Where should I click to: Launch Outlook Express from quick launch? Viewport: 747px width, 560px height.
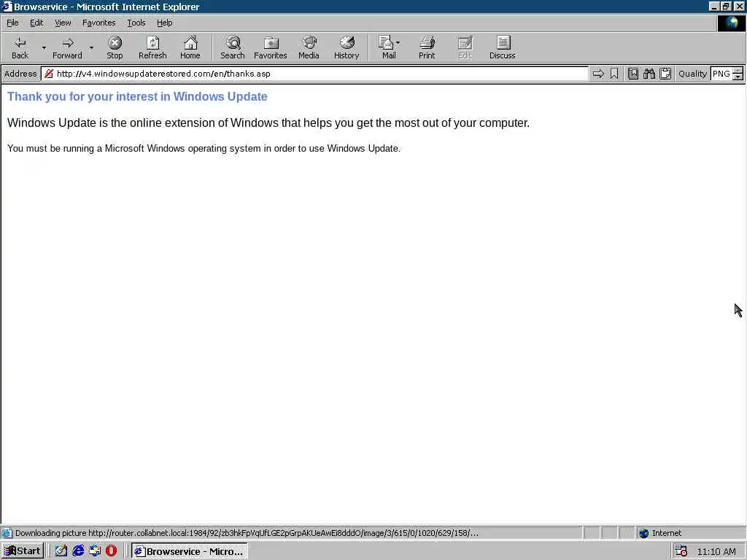[x=95, y=551]
